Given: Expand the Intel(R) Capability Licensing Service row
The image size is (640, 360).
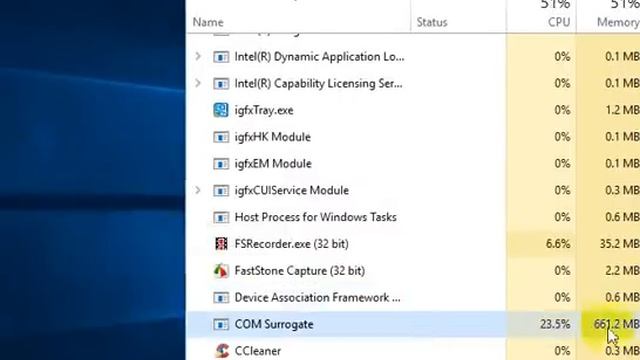Looking at the screenshot, I should (198, 83).
